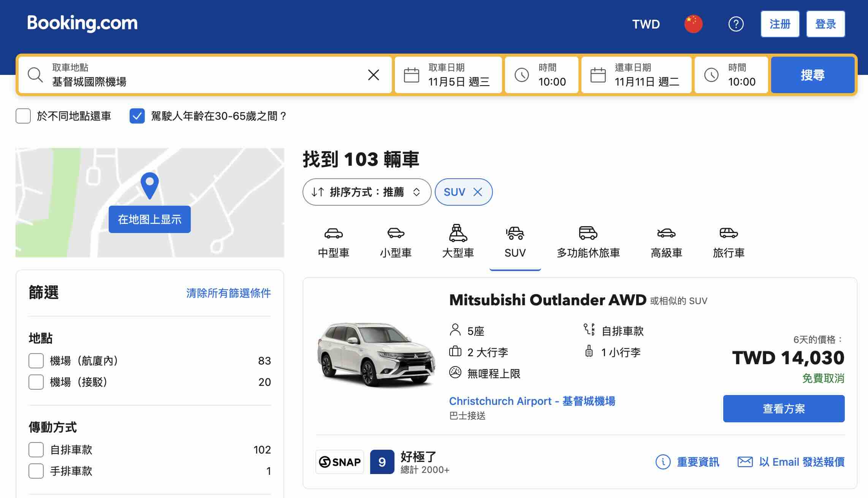Viewport: 868px width, 498px height.
Task: Remove SUV filter chip with X
Action: point(478,192)
